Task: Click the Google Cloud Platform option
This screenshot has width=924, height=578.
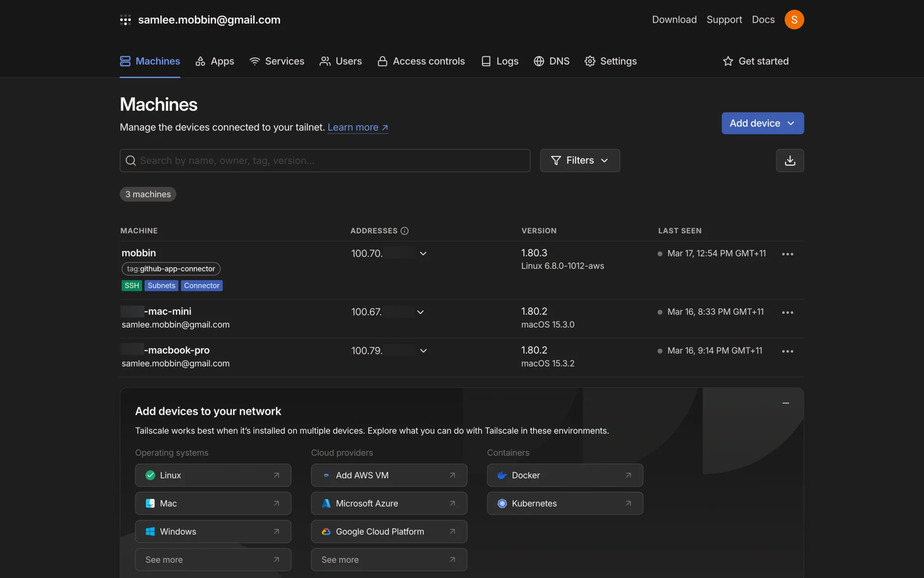Action: 389,532
